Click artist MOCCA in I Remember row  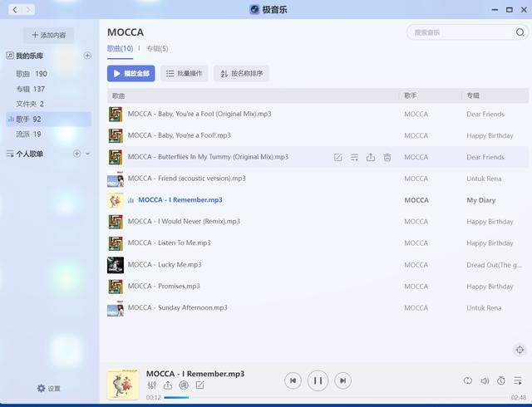tap(416, 200)
